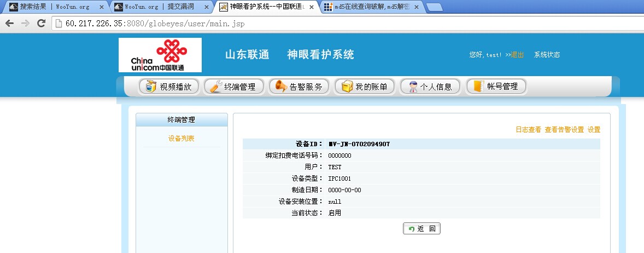
Task: Click the green arrow icon on 返回
Action: [x=412, y=229]
